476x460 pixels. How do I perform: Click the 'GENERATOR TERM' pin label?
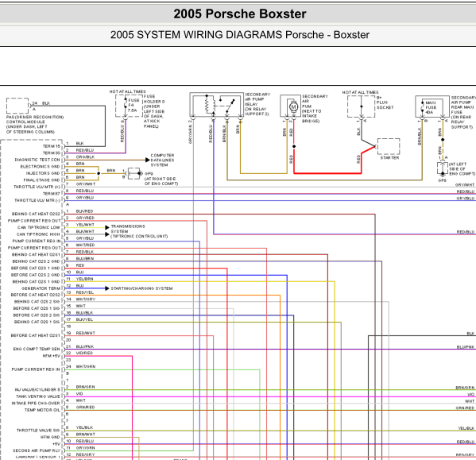41,288
